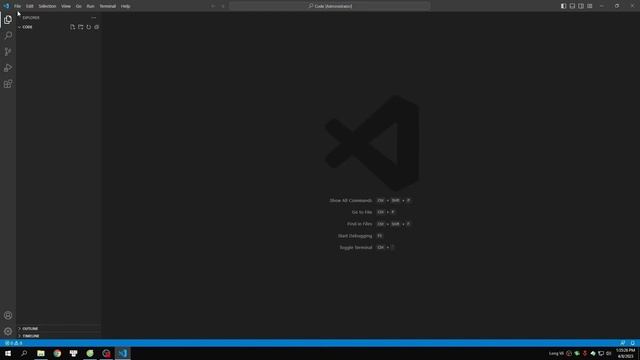Screen dimensions: 640x360
Task: Toggle the primary side bar layout
Action: [x=563, y=6]
